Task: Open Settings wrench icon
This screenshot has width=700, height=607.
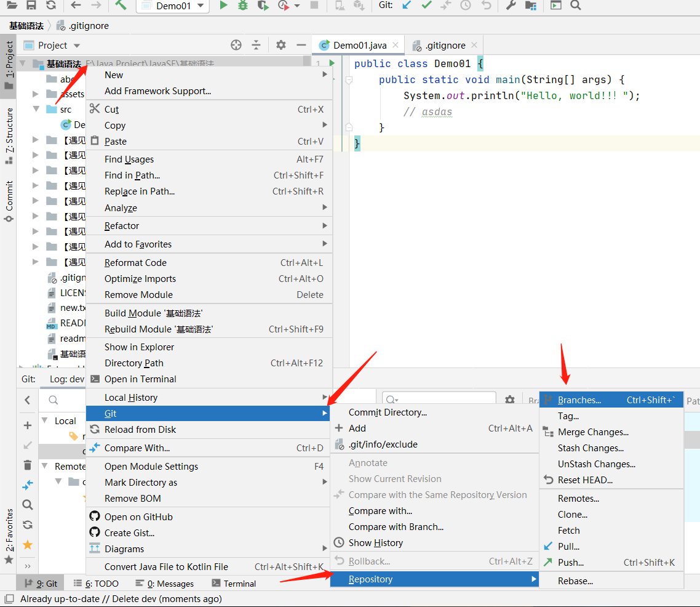Action: coord(511,6)
